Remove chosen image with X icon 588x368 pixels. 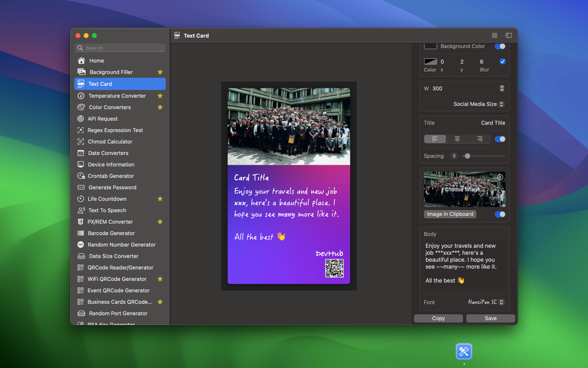(x=500, y=177)
